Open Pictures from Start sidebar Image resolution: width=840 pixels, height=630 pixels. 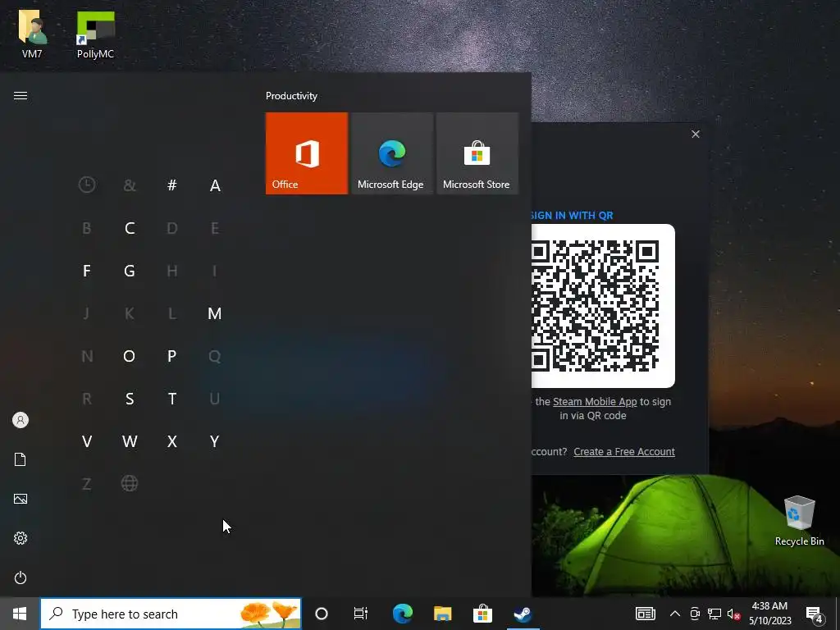21,499
